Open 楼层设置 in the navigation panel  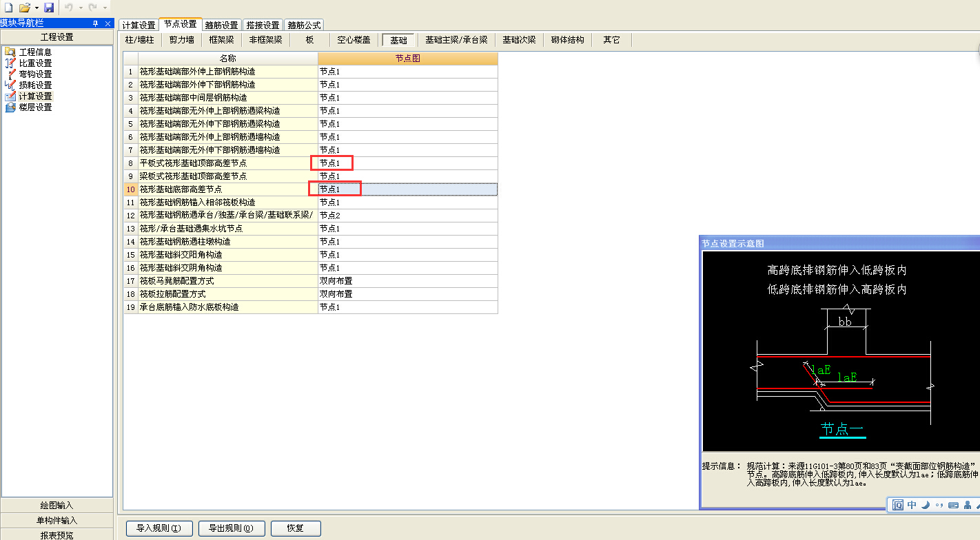[x=35, y=107]
